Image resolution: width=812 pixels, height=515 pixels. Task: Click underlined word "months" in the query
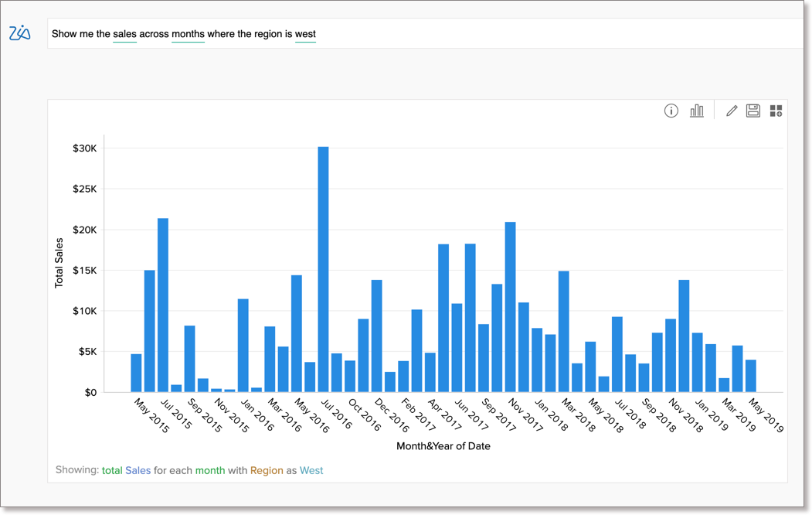188,34
